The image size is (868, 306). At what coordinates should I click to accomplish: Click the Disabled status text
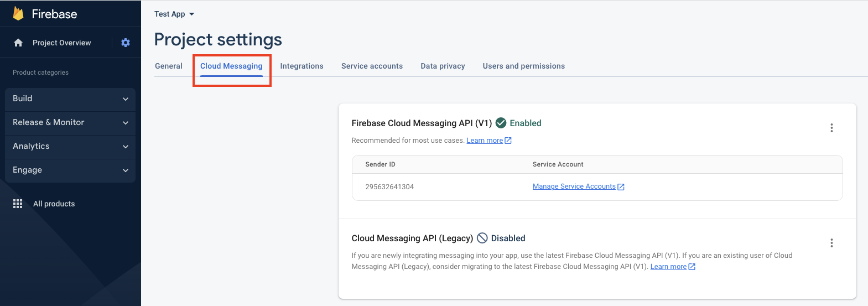pyautogui.click(x=508, y=238)
